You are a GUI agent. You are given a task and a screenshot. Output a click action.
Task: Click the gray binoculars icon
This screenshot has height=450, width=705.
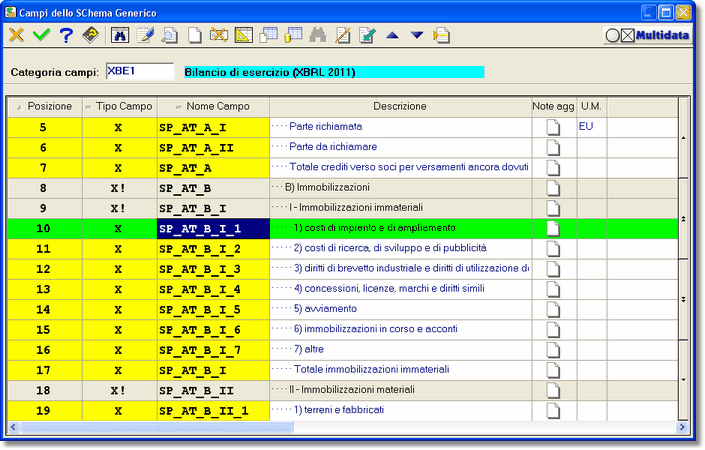318,35
